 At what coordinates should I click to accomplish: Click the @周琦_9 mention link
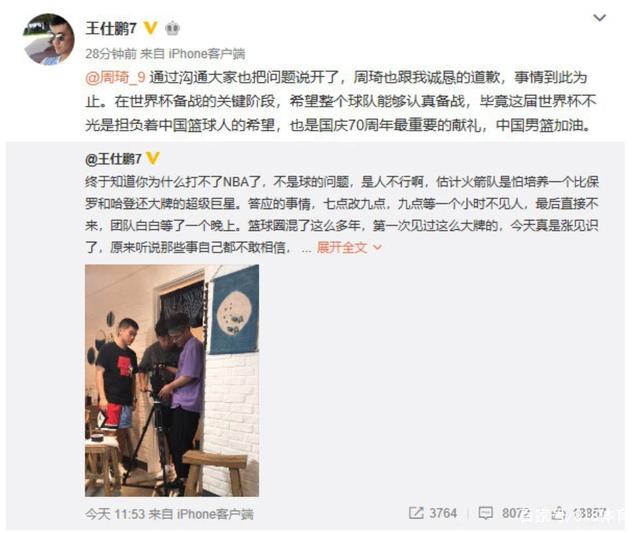tap(116, 77)
